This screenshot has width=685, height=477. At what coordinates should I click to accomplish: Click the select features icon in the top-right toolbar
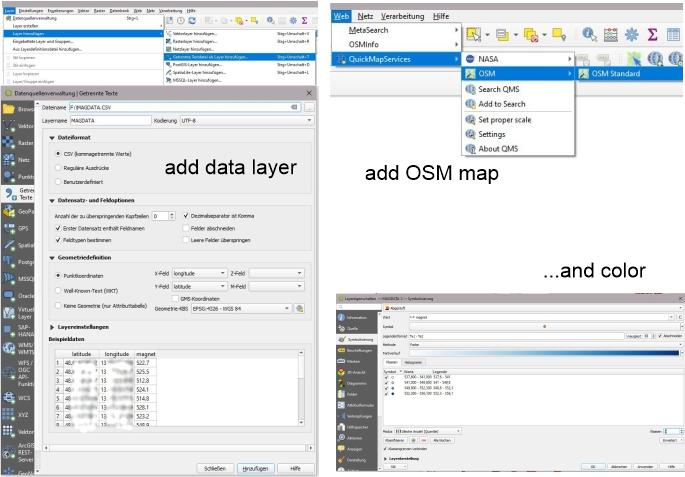[x=473, y=34]
